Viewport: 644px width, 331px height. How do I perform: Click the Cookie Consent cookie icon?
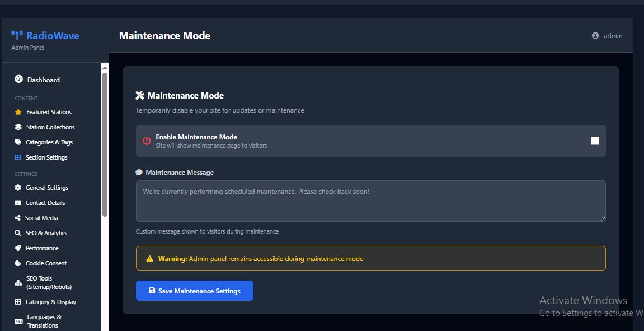point(18,263)
